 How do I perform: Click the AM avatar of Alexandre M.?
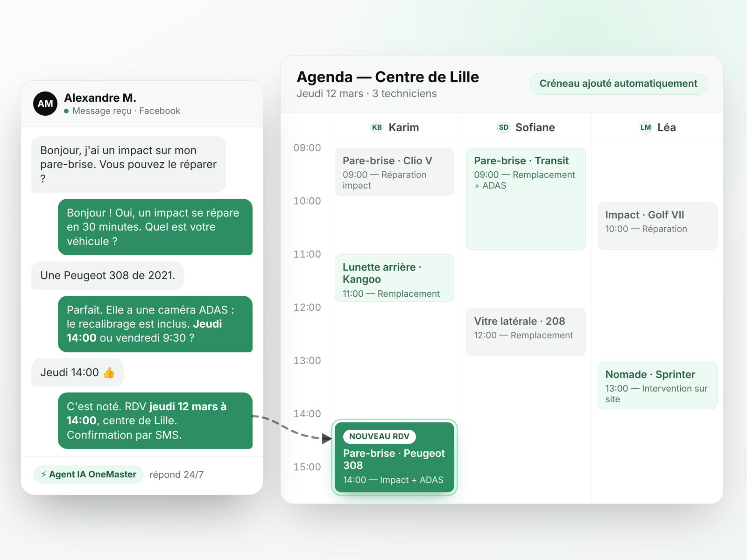click(x=45, y=104)
